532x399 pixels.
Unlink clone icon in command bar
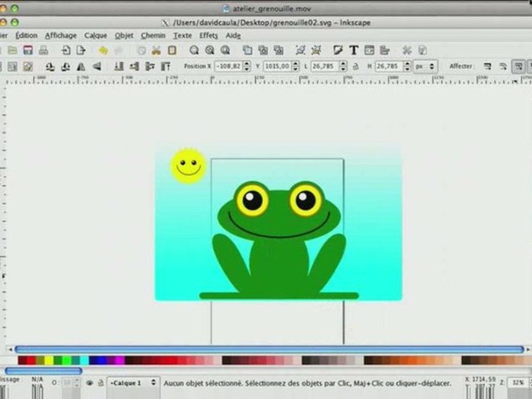point(279,50)
